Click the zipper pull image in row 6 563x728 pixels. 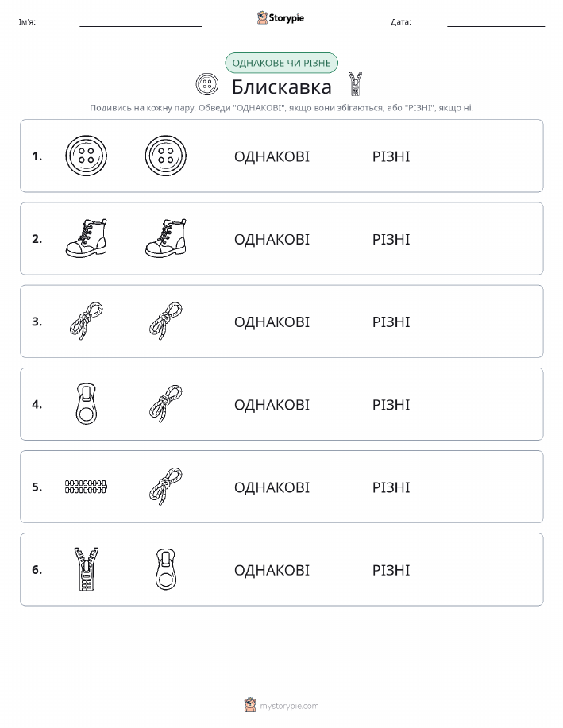[x=166, y=569]
